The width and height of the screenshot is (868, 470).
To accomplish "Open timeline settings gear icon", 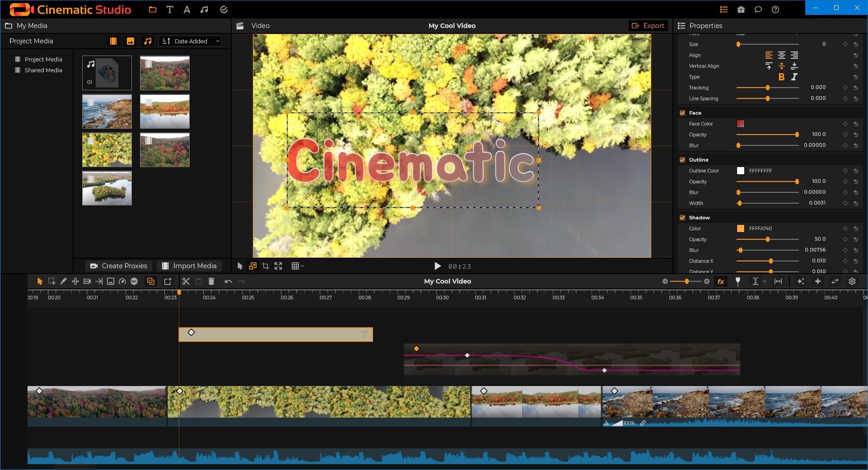I will pos(852,281).
